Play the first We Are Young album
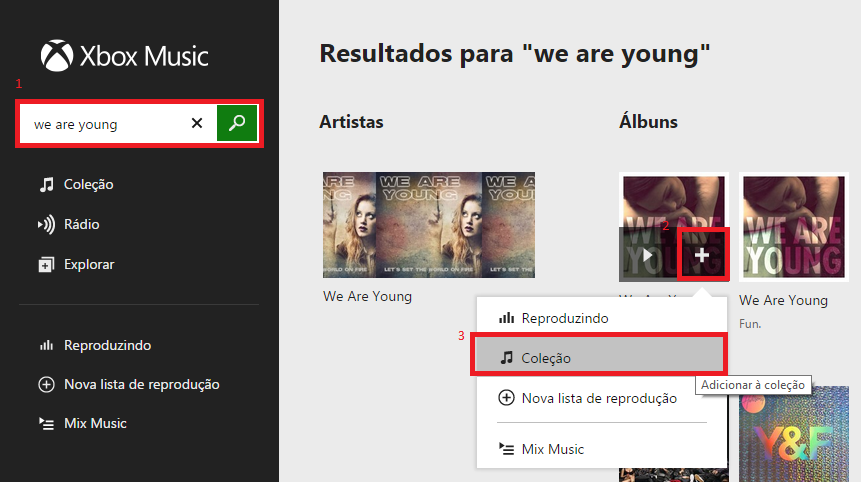 [x=648, y=255]
